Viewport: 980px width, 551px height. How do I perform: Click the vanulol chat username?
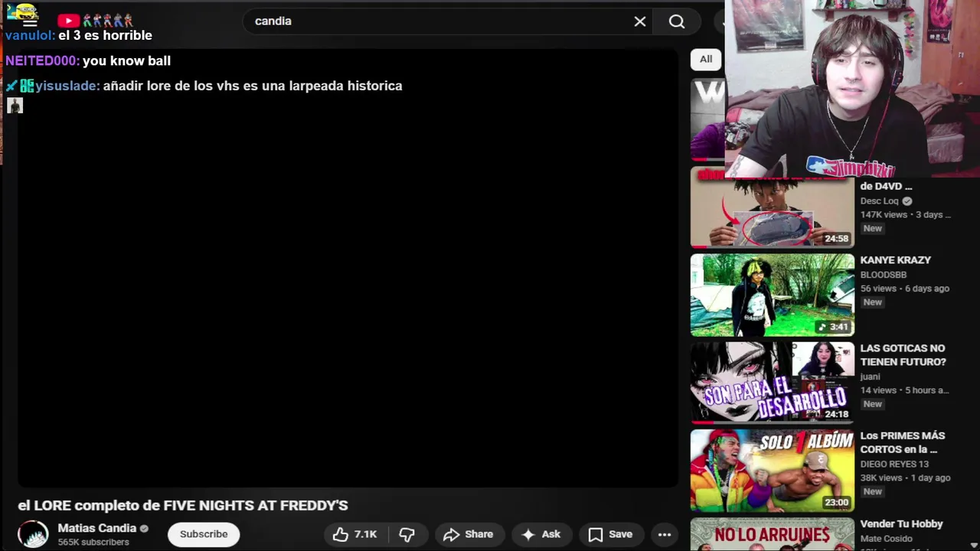[x=30, y=35]
